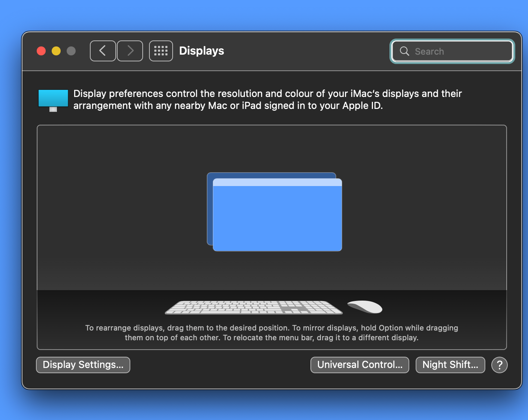
Task: Select the front display in arrangement
Action: point(277,219)
